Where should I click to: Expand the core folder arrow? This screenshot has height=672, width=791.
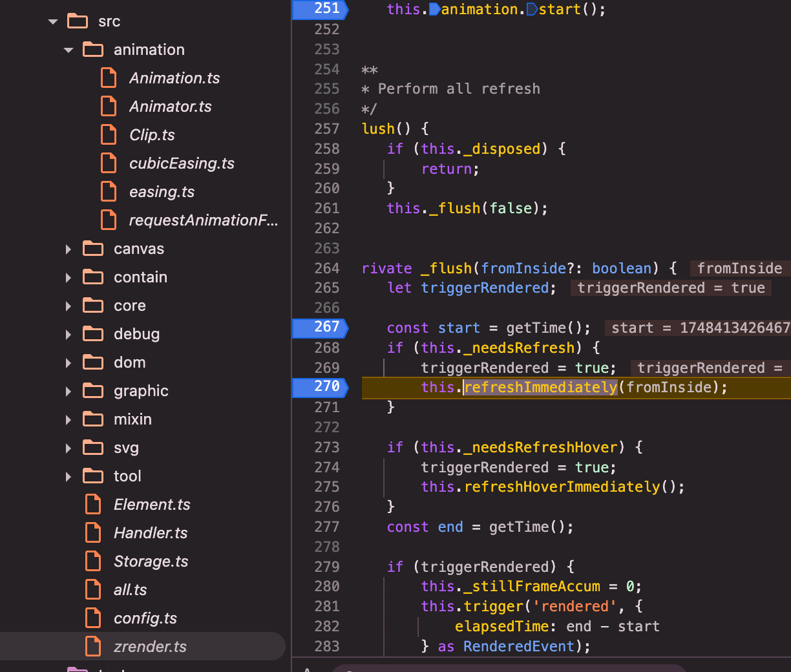(x=69, y=306)
